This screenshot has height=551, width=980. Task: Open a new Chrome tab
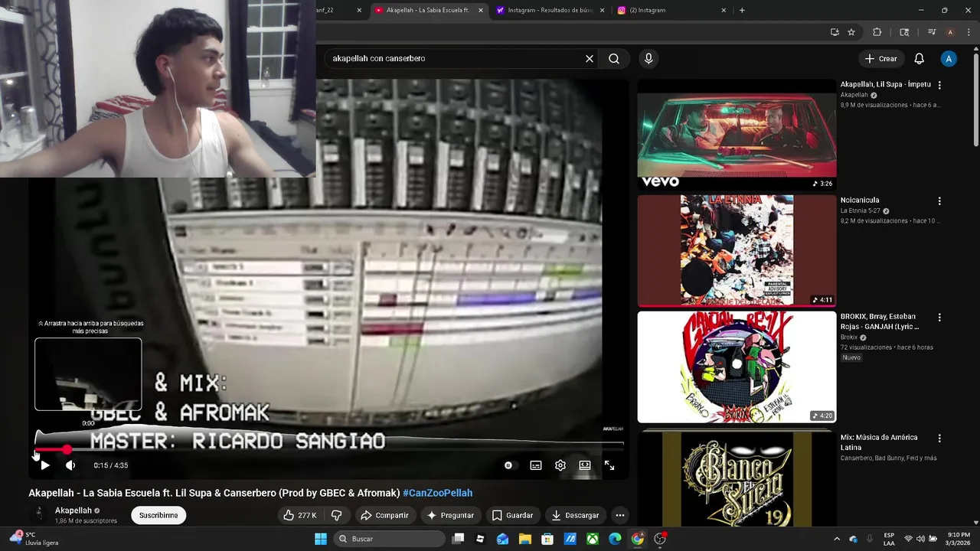[742, 10]
